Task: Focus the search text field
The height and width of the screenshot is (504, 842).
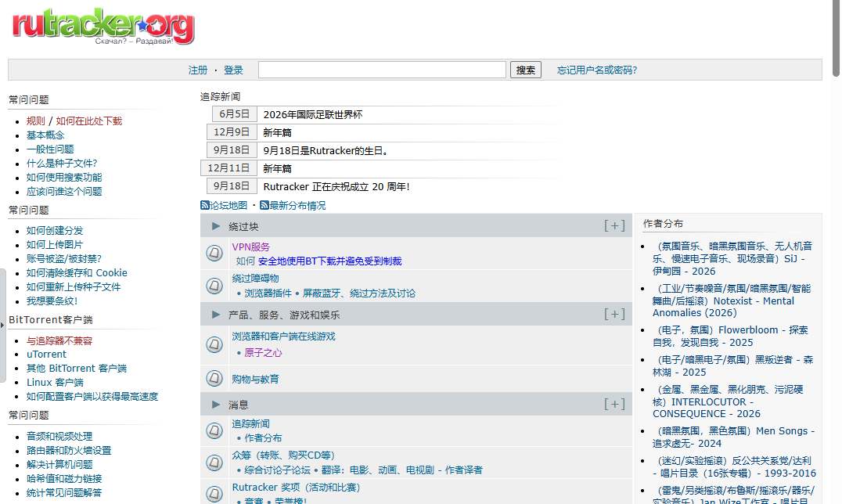Action: (x=382, y=70)
